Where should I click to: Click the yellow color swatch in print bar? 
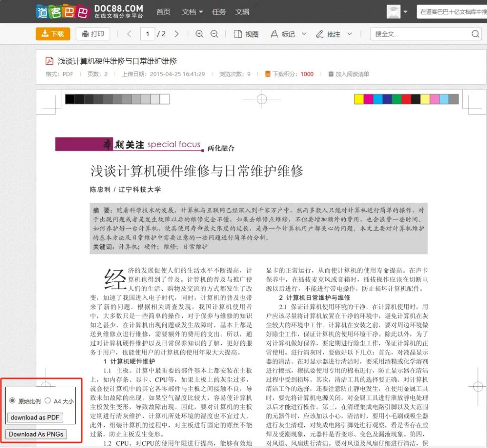359,99
